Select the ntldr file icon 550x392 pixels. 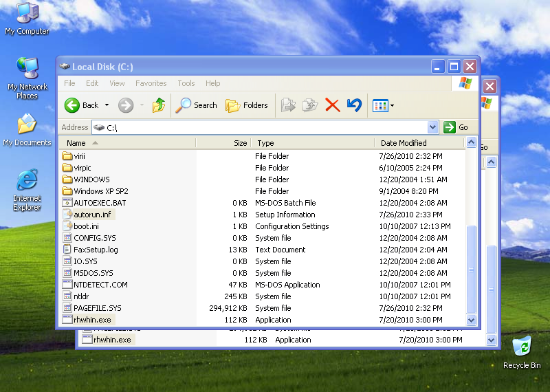pyautogui.click(x=67, y=296)
